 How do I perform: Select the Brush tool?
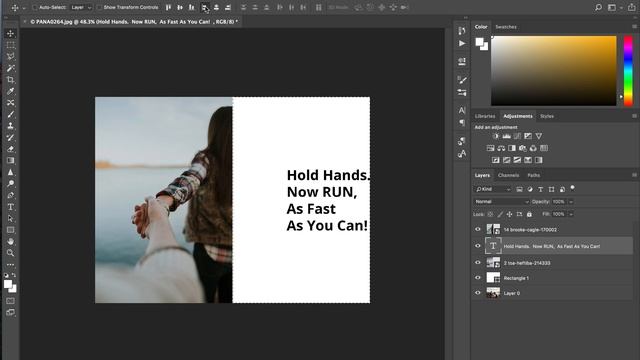coord(11,114)
